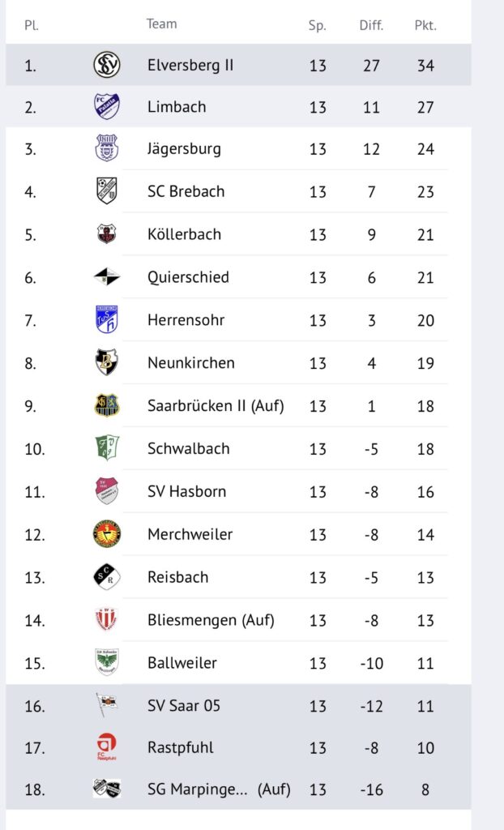
Task: Select the Merchweiler round emblem
Action: pyautogui.click(x=107, y=534)
